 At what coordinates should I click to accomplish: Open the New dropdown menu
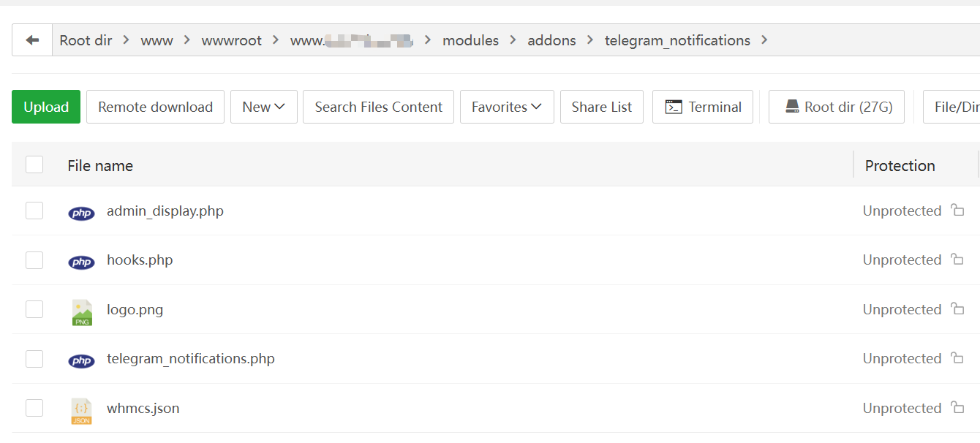(263, 107)
